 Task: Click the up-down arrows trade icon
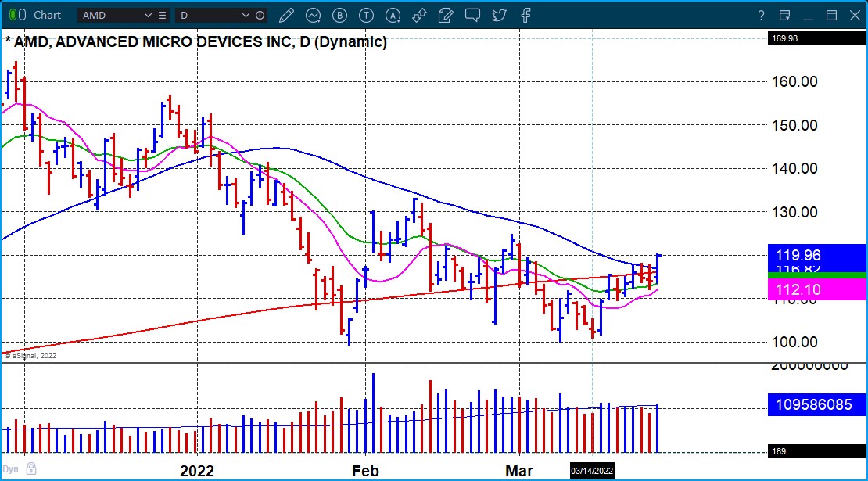(x=419, y=16)
